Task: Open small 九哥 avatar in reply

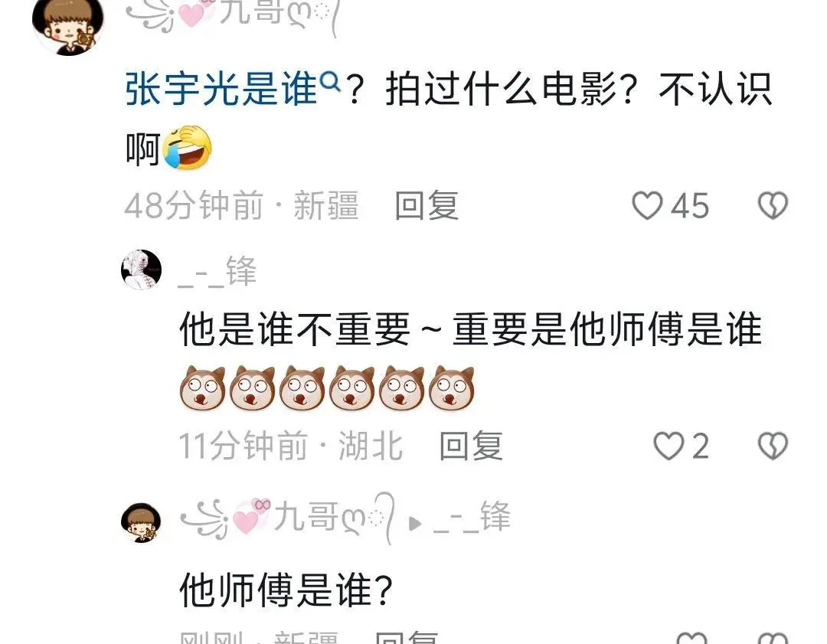Action: (x=142, y=522)
